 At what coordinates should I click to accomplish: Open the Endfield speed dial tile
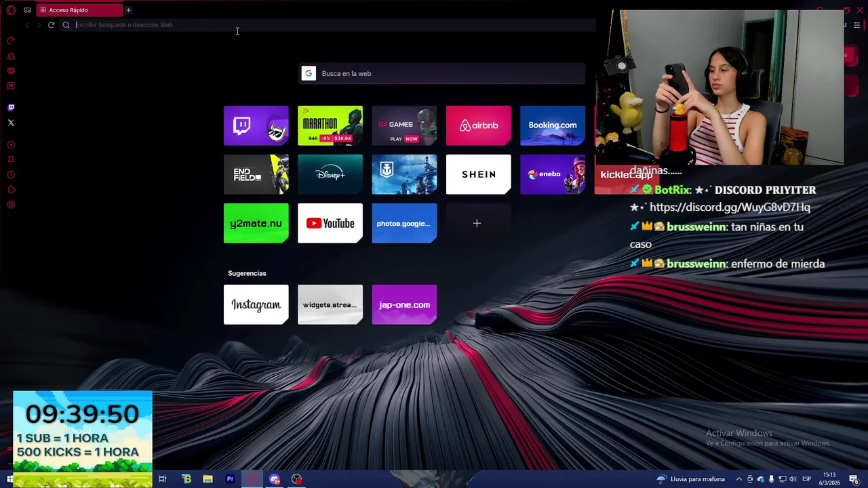[256, 174]
